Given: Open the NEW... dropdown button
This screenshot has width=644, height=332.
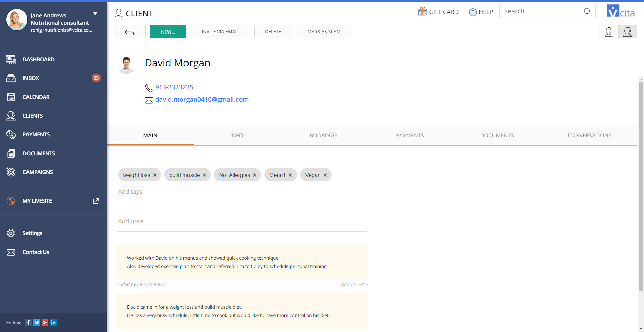Looking at the screenshot, I should (x=168, y=32).
